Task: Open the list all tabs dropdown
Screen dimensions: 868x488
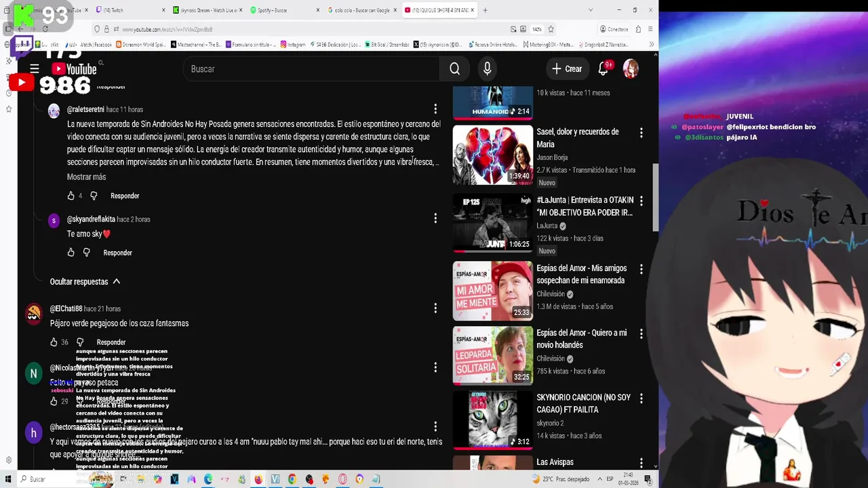Action: [x=591, y=10]
